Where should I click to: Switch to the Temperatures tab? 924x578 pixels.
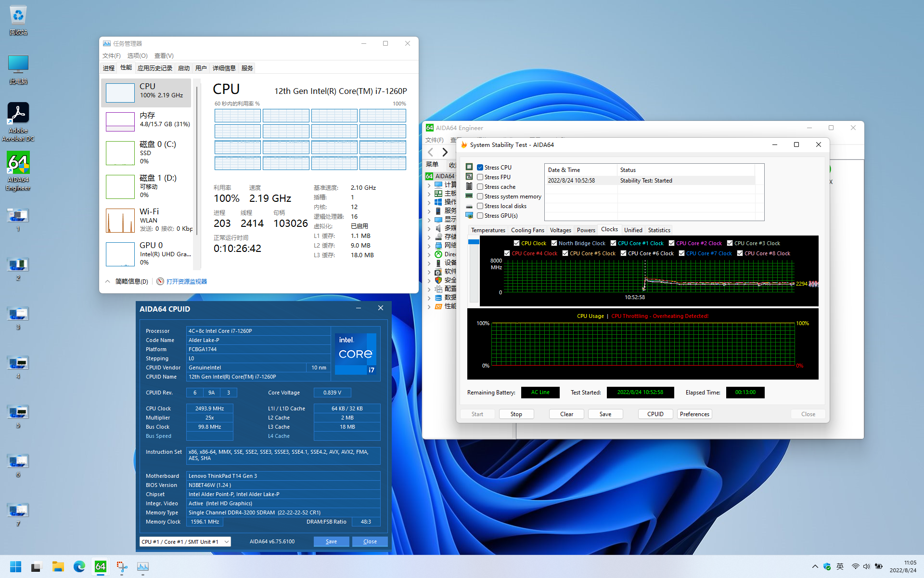click(x=488, y=230)
